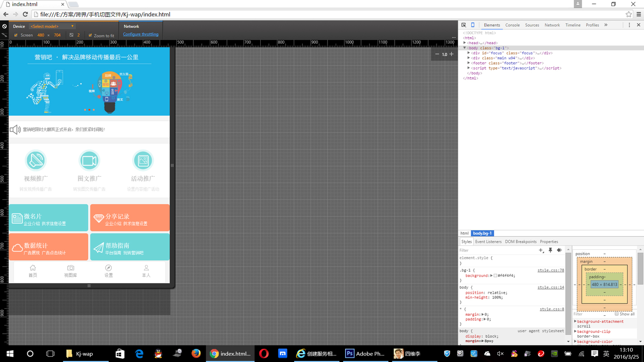This screenshot has width=644, height=362.
Task: Expand the script text/javascript node
Action: pos(469,68)
